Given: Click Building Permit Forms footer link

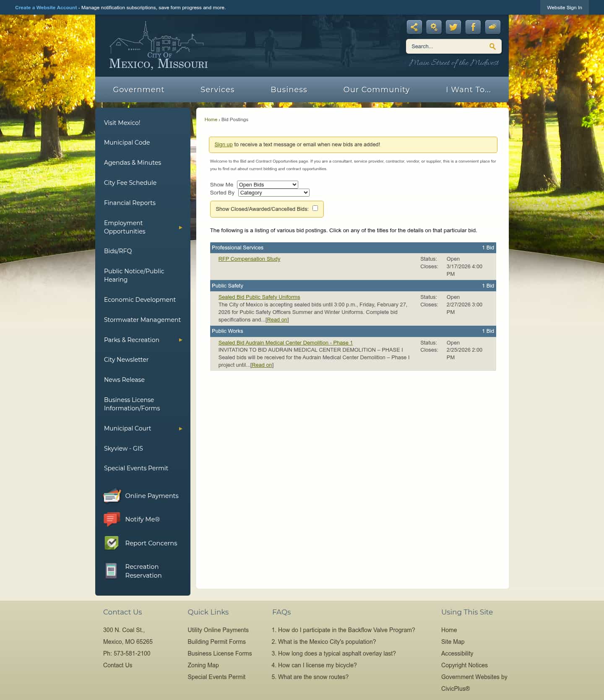Looking at the screenshot, I should coord(216,642).
